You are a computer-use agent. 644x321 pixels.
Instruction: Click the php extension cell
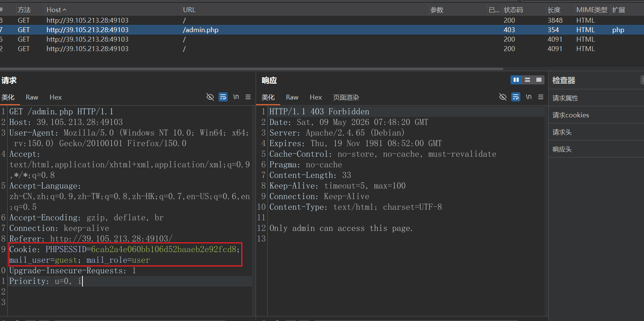click(x=618, y=30)
